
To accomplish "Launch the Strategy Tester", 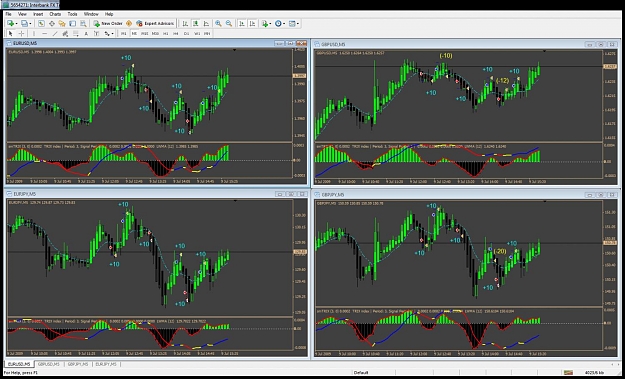I will (x=83, y=24).
